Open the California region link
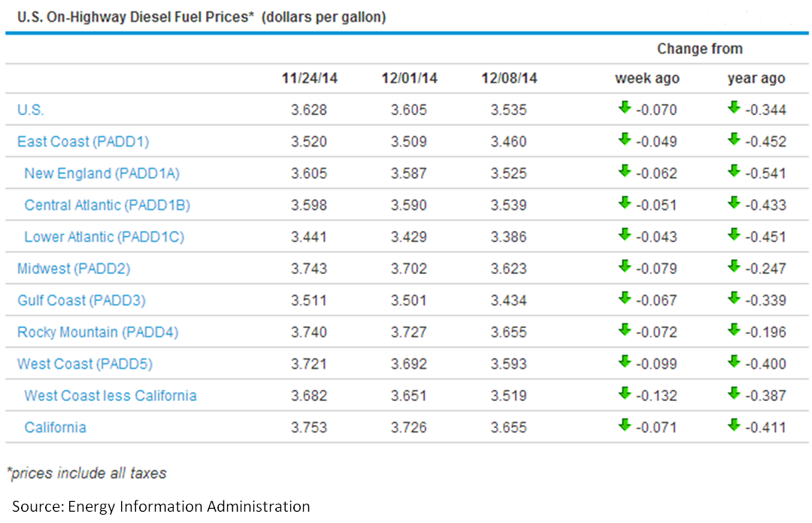 55,427
